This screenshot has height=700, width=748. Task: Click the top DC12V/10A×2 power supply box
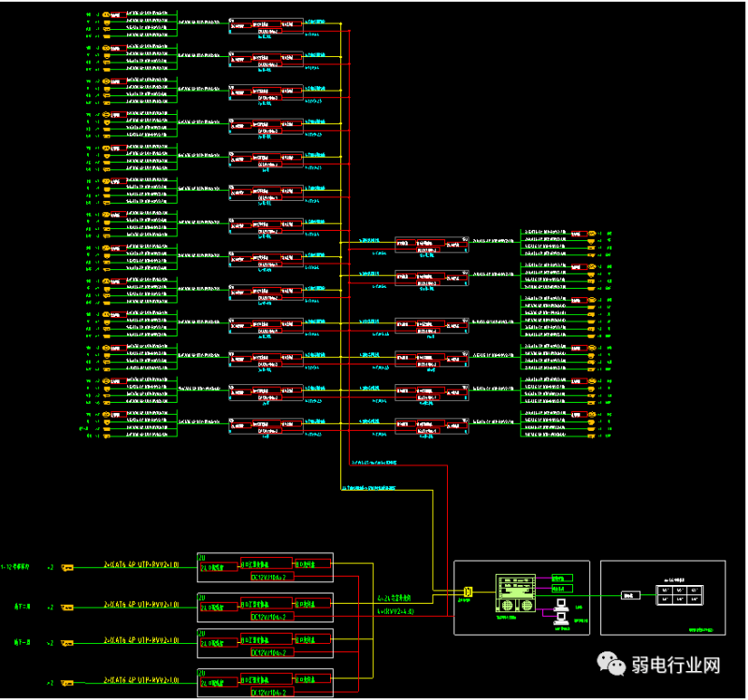point(273,577)
